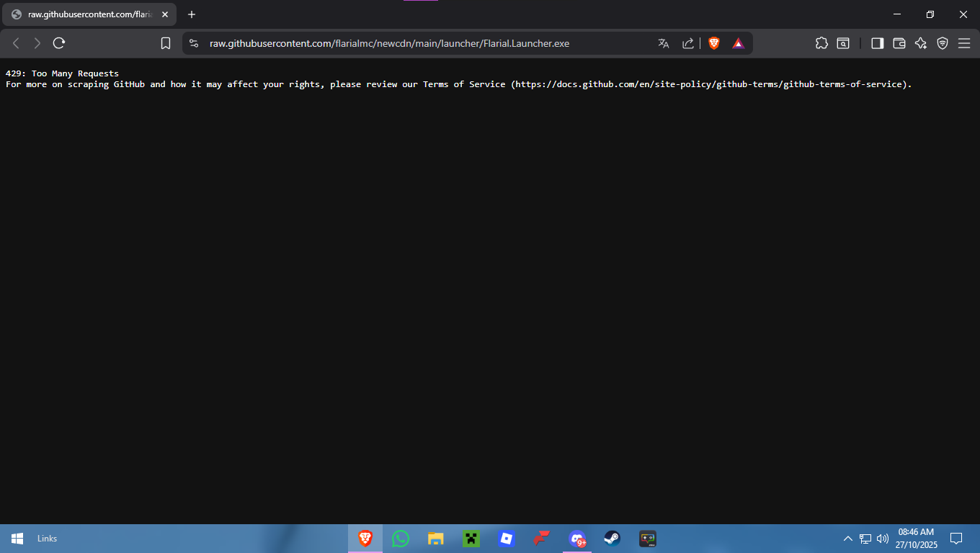Close the Brave window
Viewport: 980px width, 553px height.
point(963,14)
